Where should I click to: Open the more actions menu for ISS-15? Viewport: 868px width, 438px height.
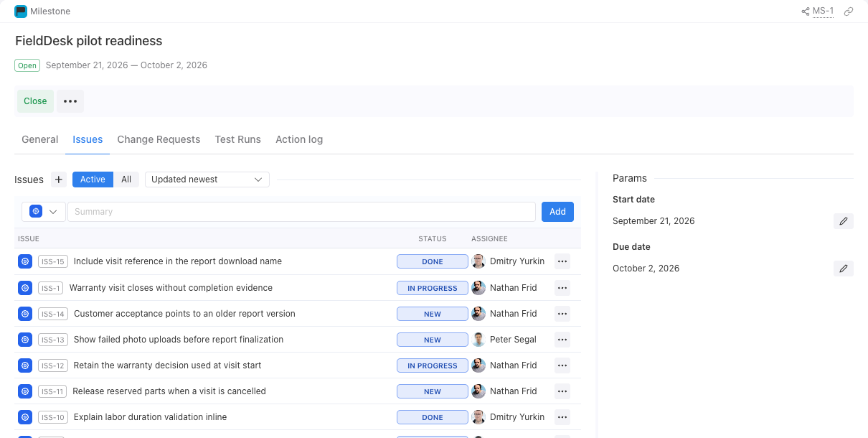coord(562,261)
